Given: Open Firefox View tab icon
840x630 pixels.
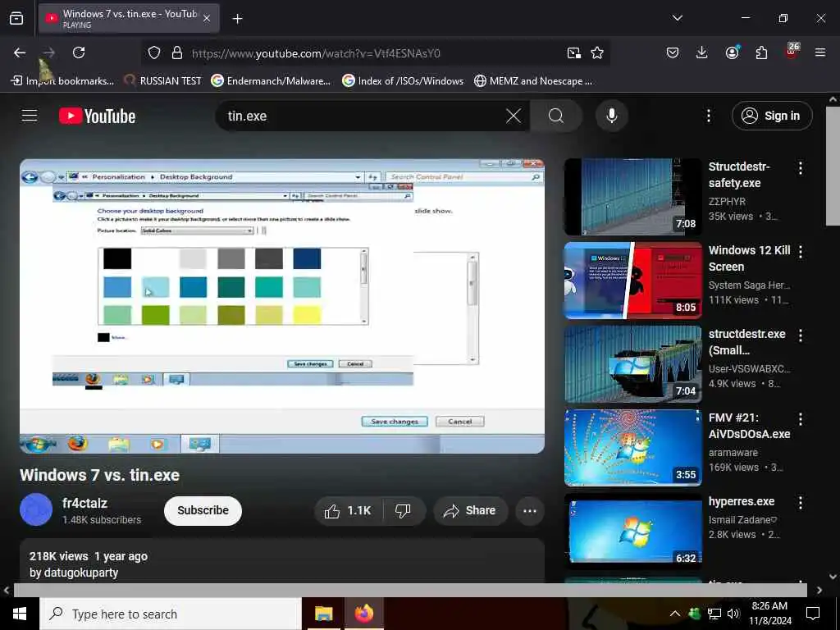Looking at the screenshot, I should (x=16, y=18).
